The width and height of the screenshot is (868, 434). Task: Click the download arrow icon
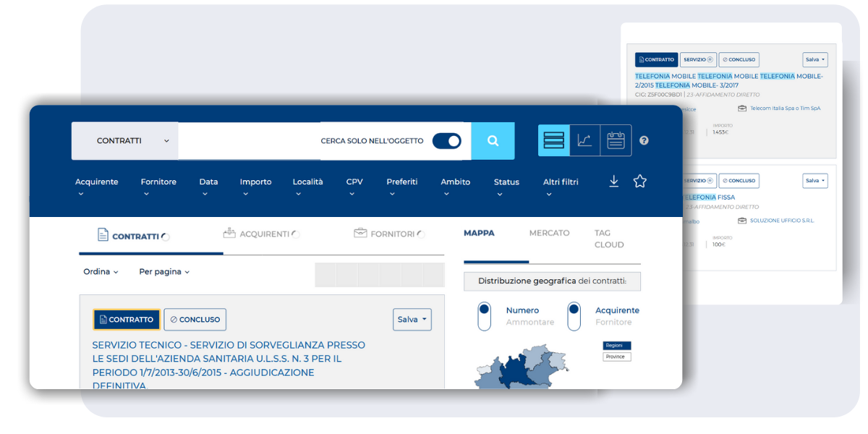click(x=613, y=181)
